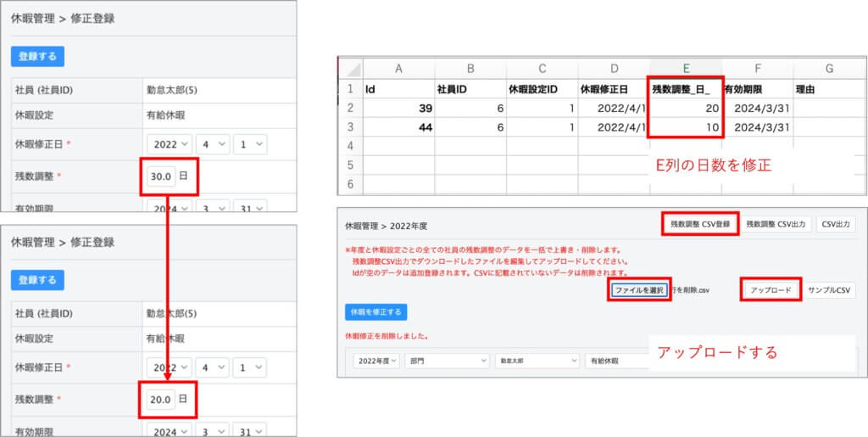The width and height of the screenshot is (868, 437).
Task: Click 登録する in the form showing 30.0 日
Action: 37,57
